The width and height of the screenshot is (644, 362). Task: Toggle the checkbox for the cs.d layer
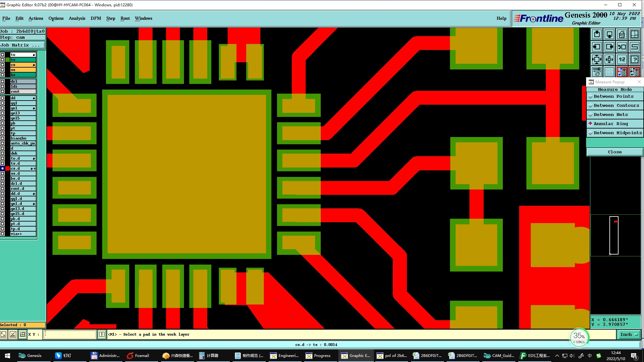tap(3, 169)
